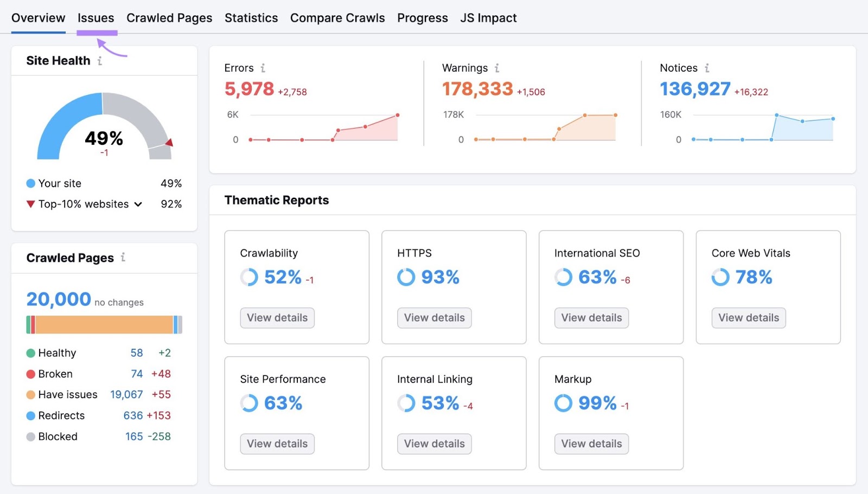Open the Statistics tab
Viewport: 868px width, 494px height.
tap(251, 17)
